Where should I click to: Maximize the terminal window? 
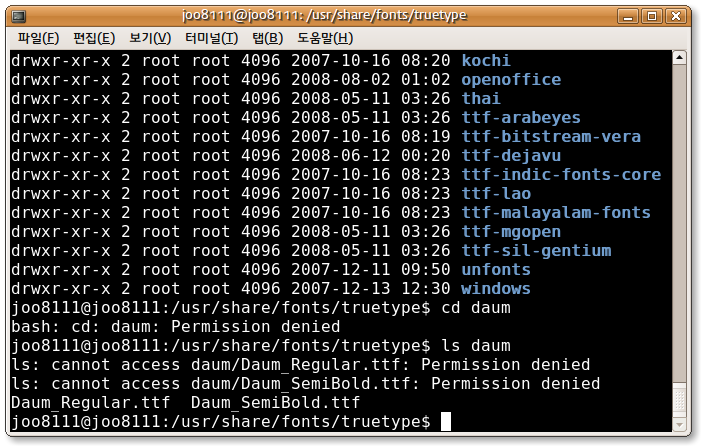[652, 17]
